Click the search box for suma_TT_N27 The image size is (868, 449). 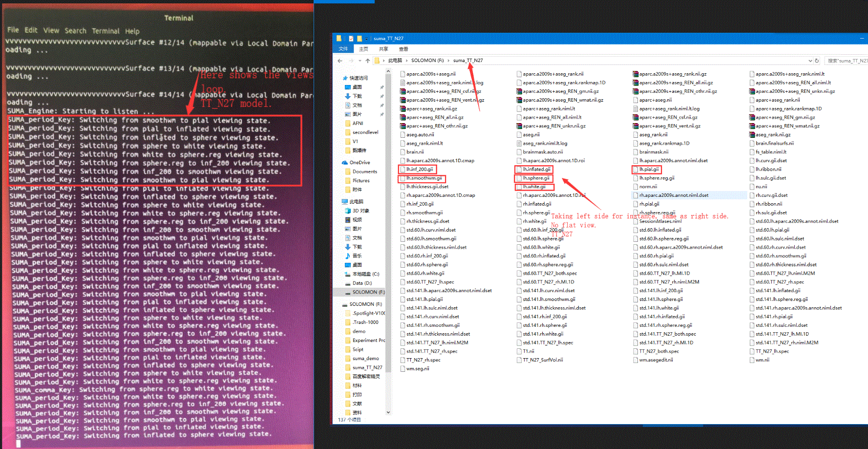tap(847, 61)
